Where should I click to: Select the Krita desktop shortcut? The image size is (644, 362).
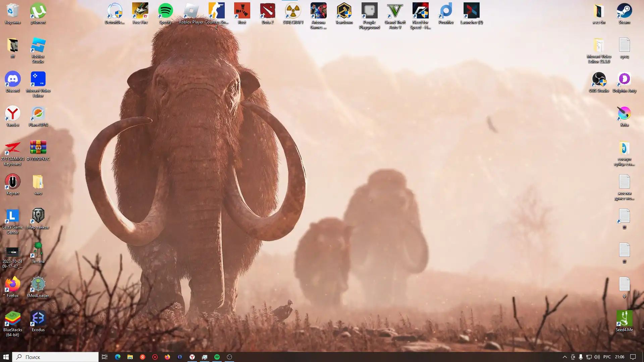[x=624, y=116]
